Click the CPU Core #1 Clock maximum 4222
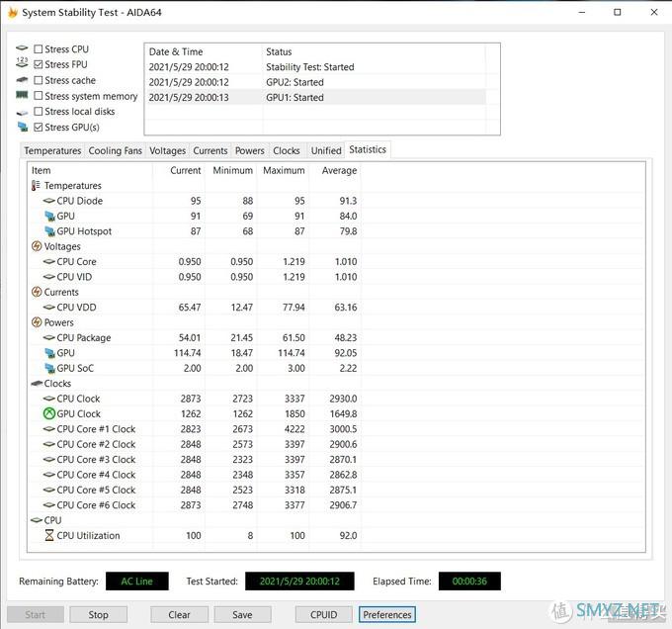The width and height of the screenshot is (672, 629). (x=294, y=429)
